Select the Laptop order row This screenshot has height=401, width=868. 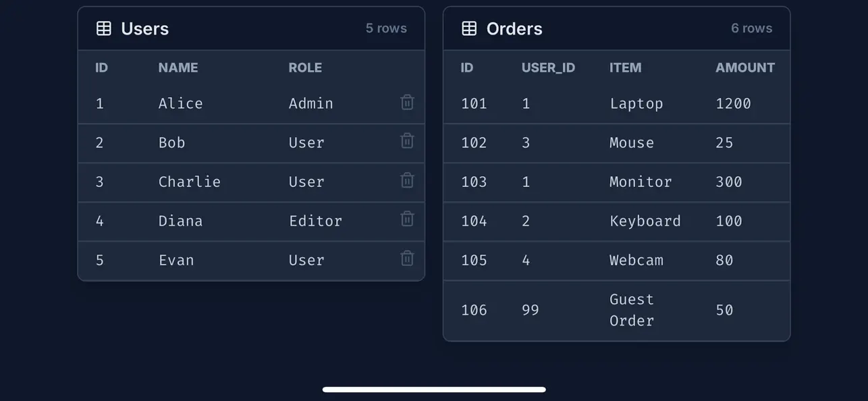click(616, 103)
